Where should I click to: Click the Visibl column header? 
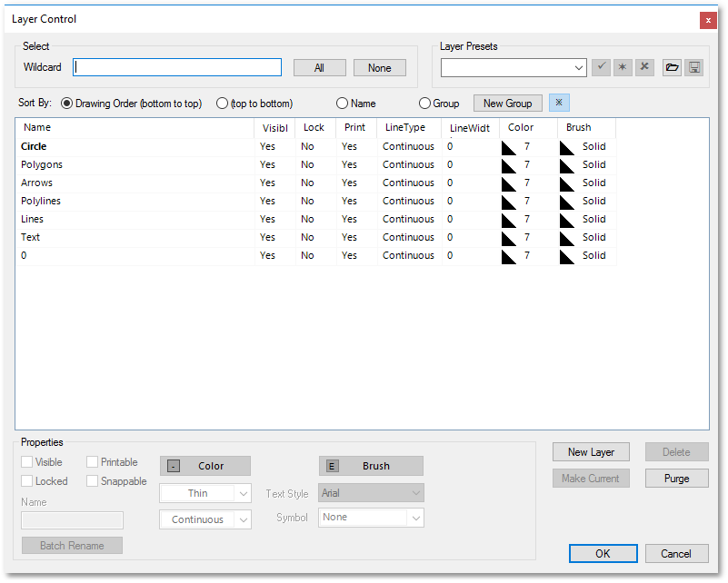274,128
